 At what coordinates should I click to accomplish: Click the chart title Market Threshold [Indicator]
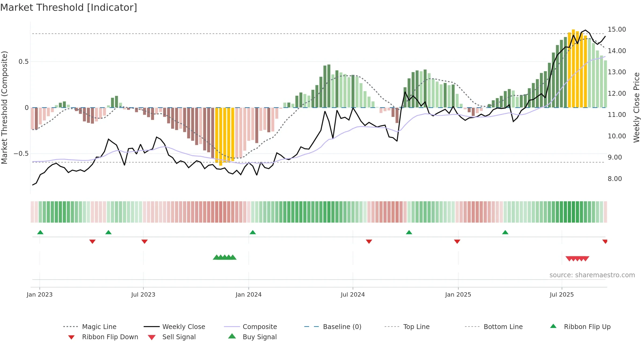click(x=69, y=8)
